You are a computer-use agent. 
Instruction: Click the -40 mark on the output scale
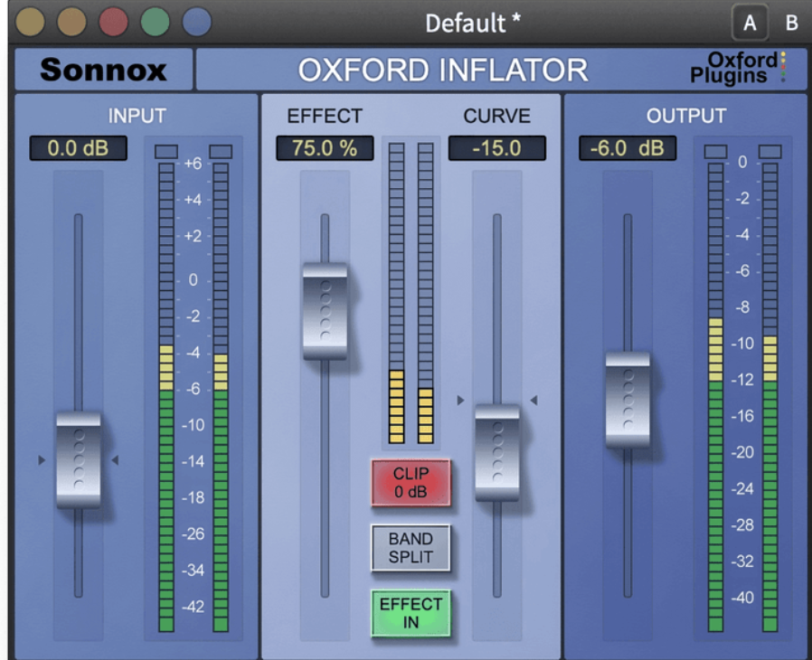tap(742, 598)
